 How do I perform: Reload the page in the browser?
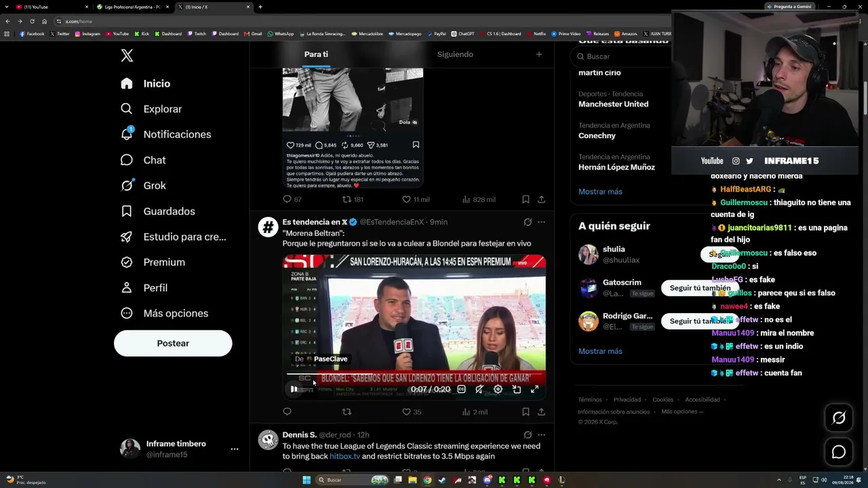click(x=31, y=21)
